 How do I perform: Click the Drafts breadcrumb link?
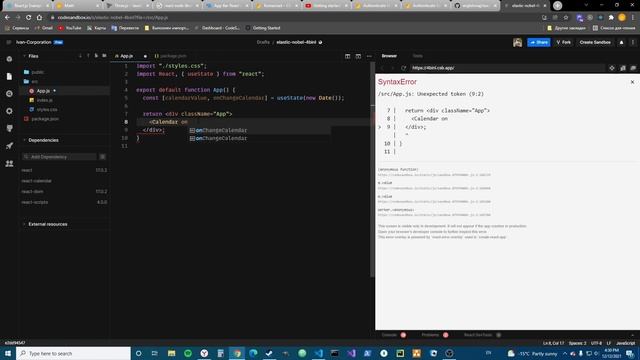263,42
